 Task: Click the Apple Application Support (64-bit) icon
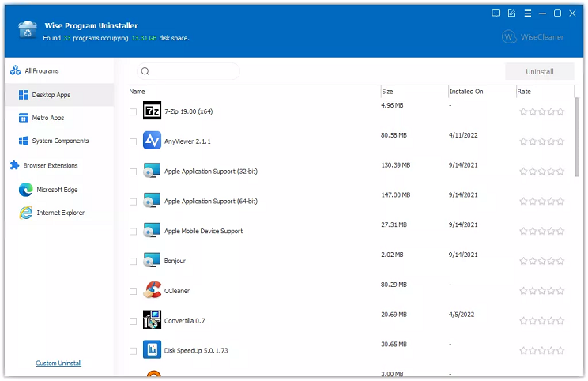pyautogui.click(x=152, y=201)
